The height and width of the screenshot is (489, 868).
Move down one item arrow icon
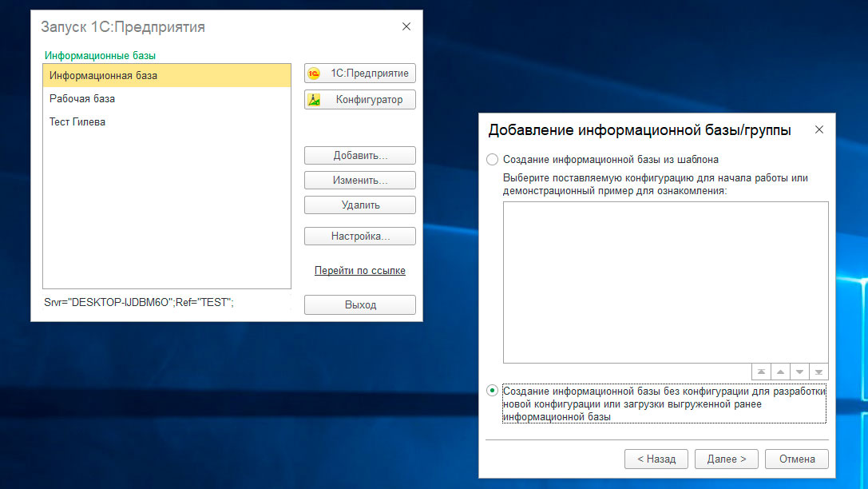[799, 372]
